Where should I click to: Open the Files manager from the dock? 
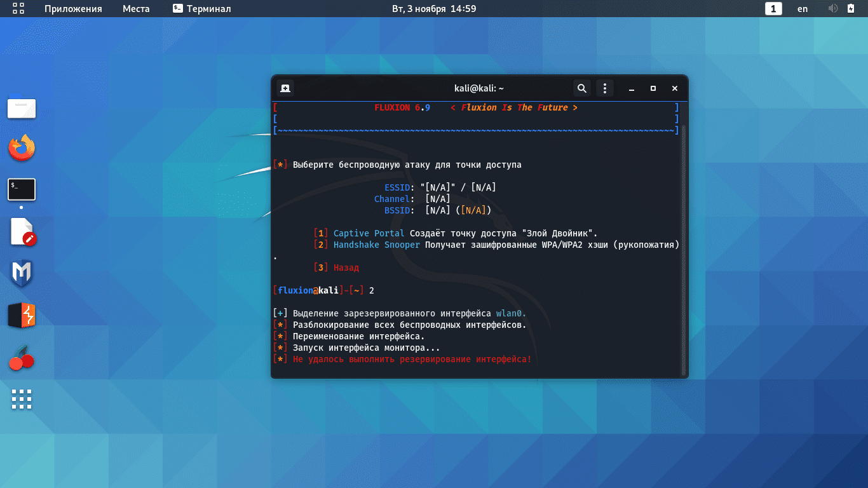coord(22,107)
